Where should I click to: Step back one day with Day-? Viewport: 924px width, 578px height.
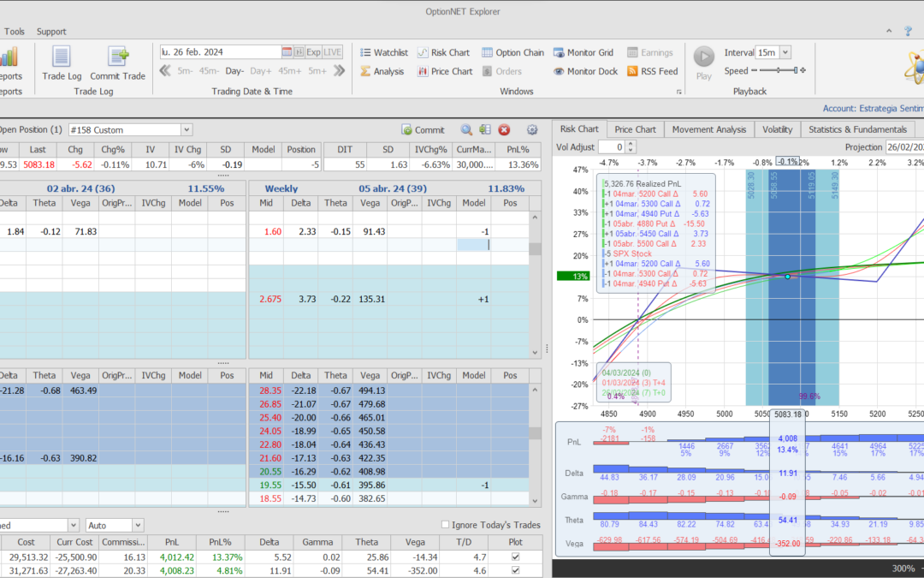234,71
